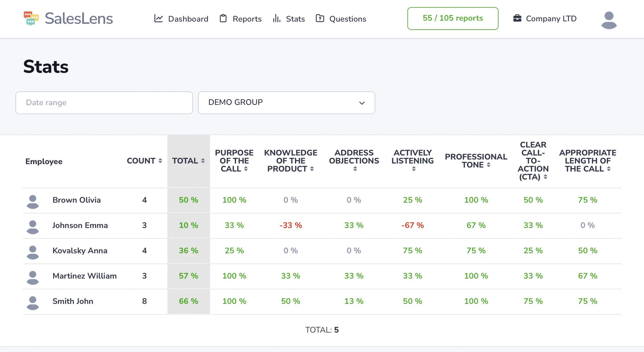Click the Stats bar chart icon

pyautogui.click(x=277, y=18)
